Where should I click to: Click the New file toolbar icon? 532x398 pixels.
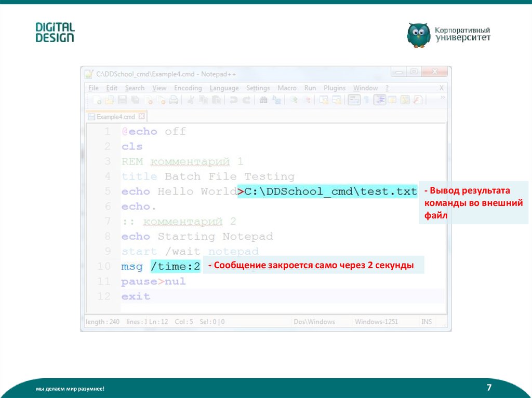point(97,100)
